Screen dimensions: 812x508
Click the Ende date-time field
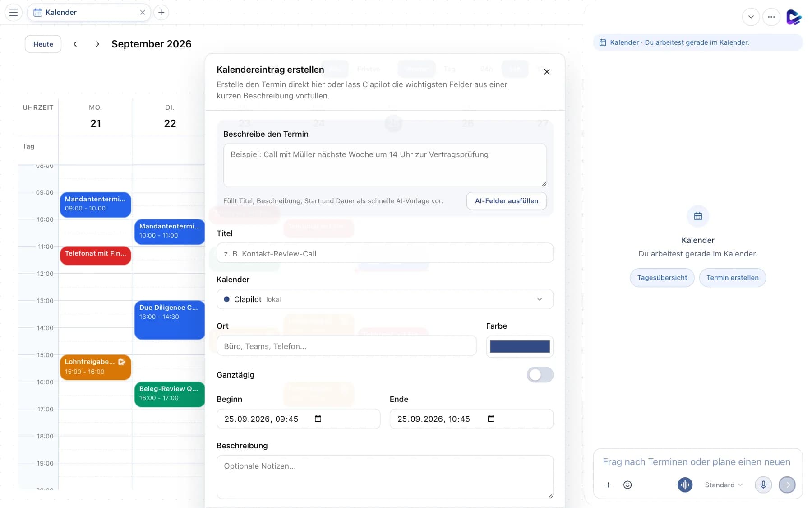point(471,419)
